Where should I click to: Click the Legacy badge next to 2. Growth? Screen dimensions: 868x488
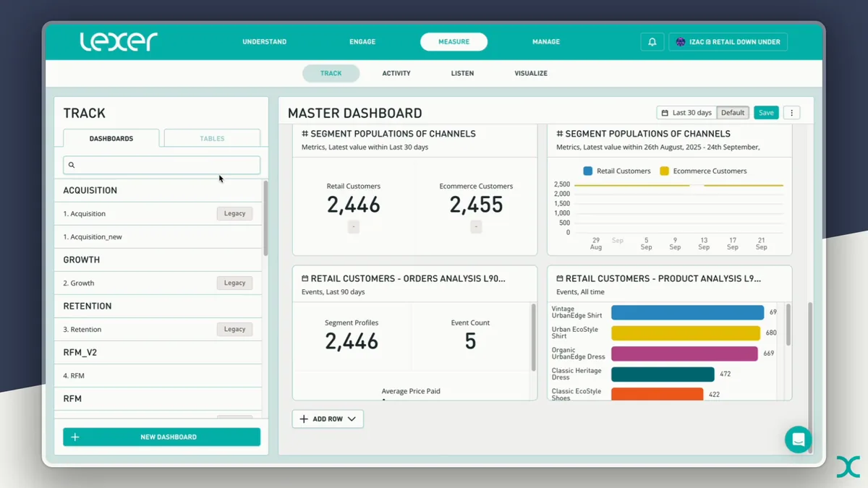(x=234, y=283)
